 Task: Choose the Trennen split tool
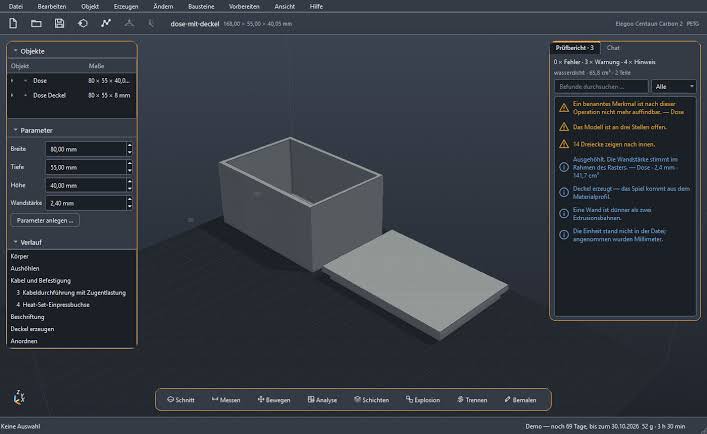[x=472, y=400]
